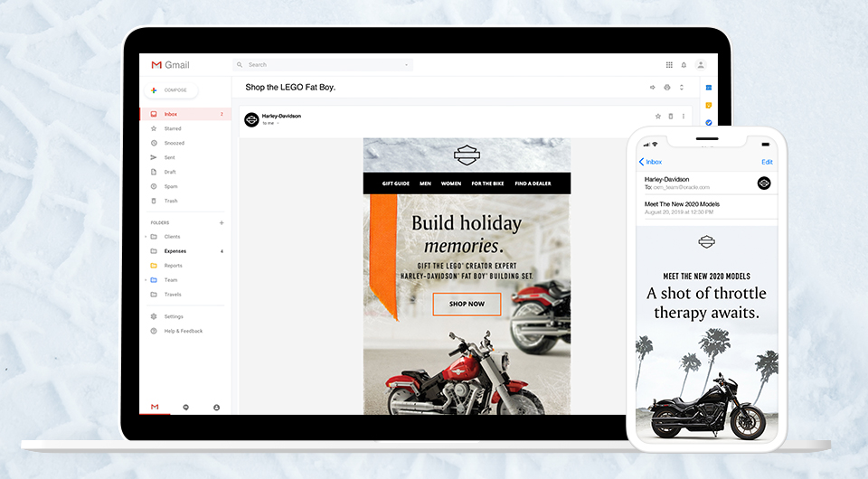The width and height of the screenshot is (868, 479).
Task: Star the Harley-Davidson email
Action: point(657,117)
